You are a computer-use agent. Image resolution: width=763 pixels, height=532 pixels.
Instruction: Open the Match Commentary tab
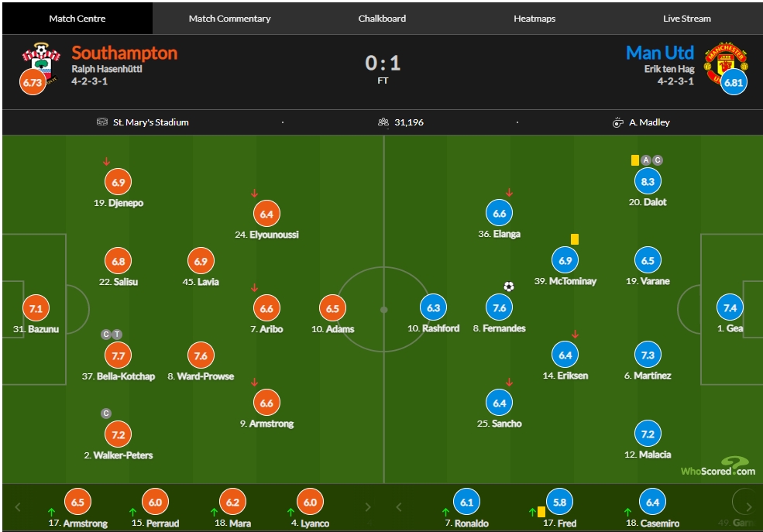coord(229,19)
